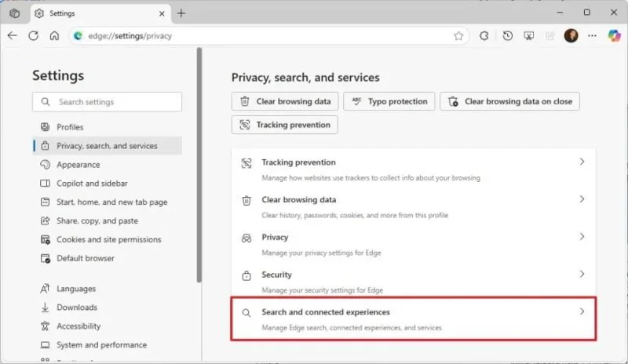
Task: Add this page to favorites (star)
Action: 458,36
